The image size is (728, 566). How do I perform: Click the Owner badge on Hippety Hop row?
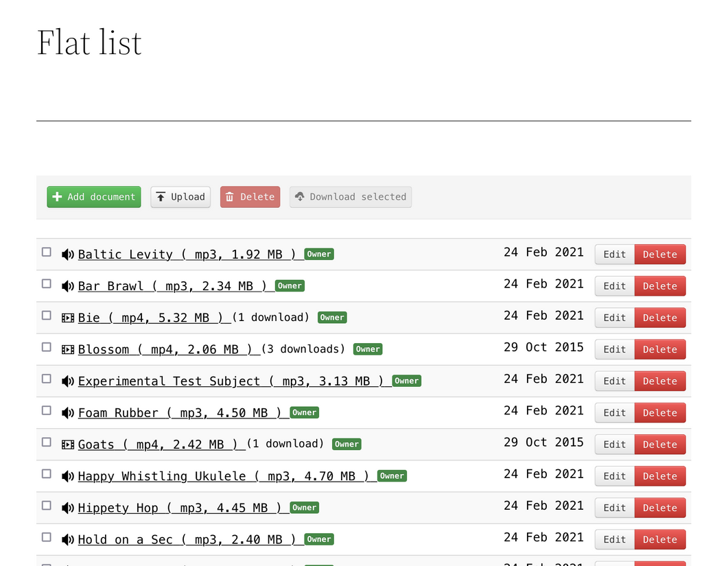pyautogui.click(x=304, y=508)
